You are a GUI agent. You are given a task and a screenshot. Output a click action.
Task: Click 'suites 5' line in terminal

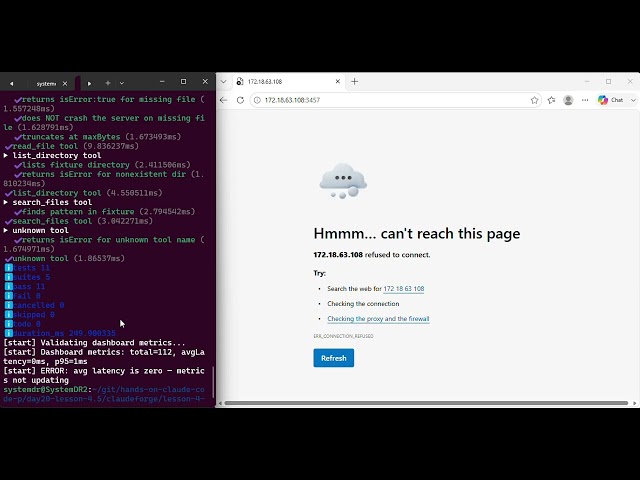click(27, 277)
